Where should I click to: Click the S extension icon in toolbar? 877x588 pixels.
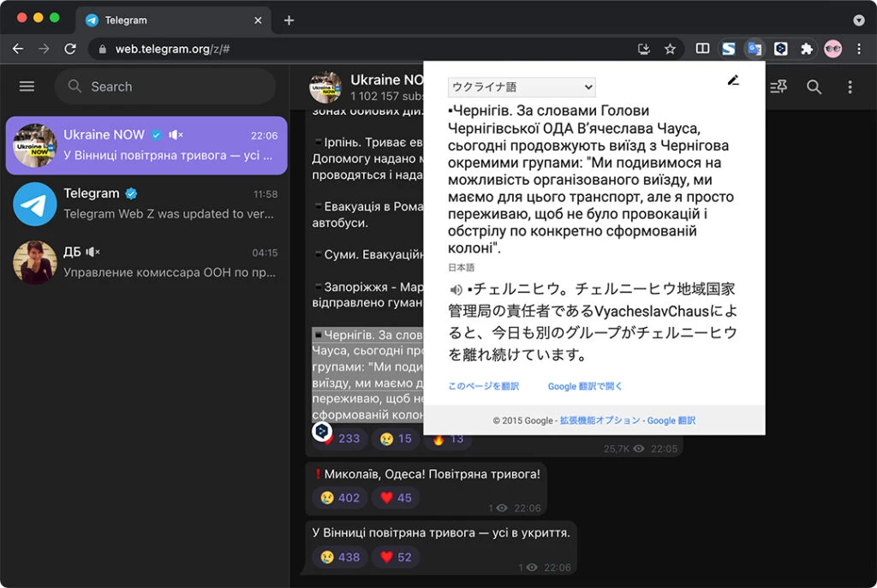click(x=728, y=49)
